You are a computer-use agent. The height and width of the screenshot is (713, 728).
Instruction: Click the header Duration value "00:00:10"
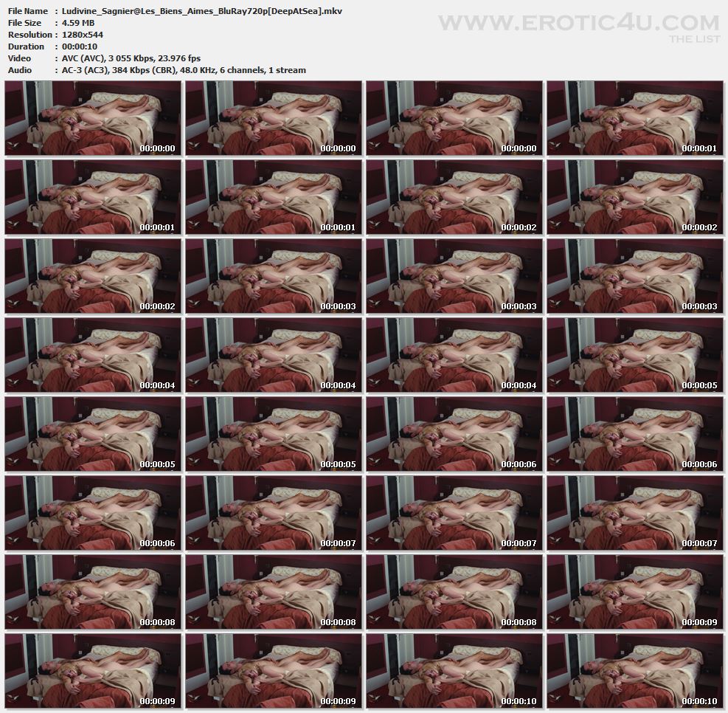coord(80,46)
